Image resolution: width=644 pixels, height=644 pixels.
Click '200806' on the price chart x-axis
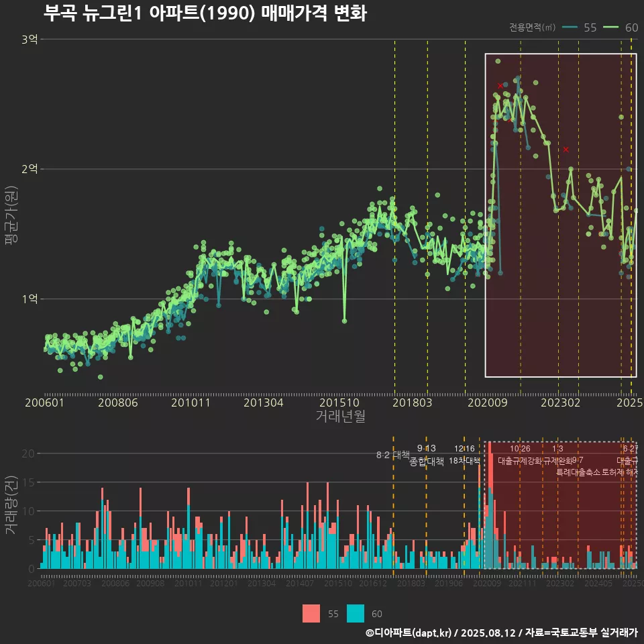pyautogui.click(x=118, y=402)
